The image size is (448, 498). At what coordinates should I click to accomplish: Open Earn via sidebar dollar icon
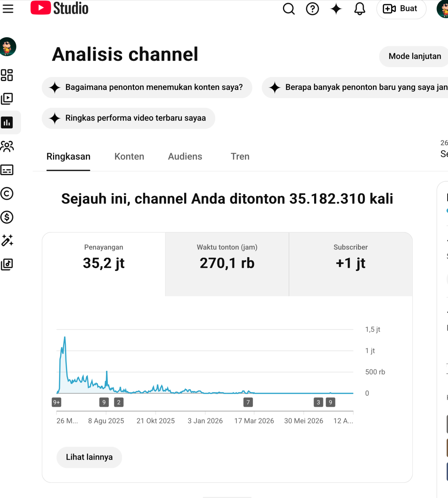[x=7, y=217]
